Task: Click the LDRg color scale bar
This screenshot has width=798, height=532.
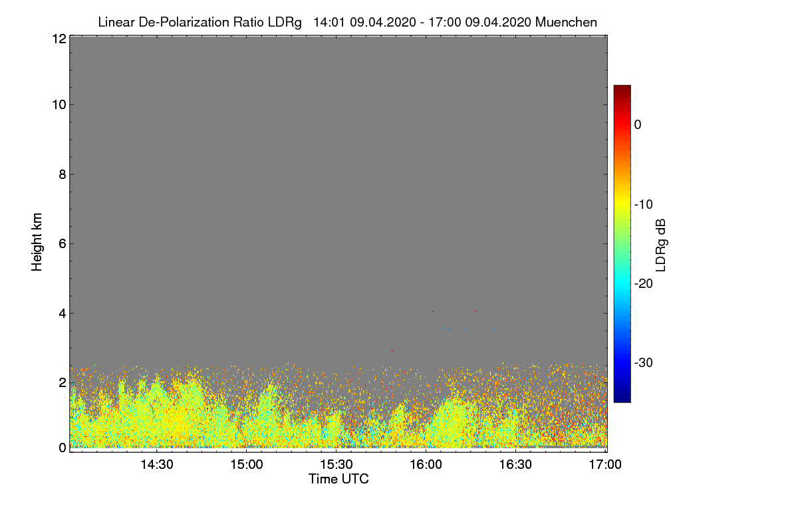Action: (x=622, y=243)
